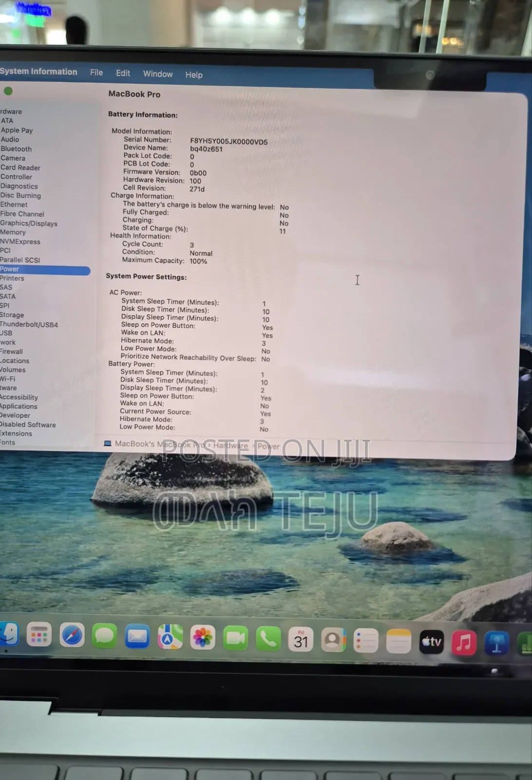Open Reminders app in Dock
This screenshot has width=532, height=780.
(x=366, y=640)
